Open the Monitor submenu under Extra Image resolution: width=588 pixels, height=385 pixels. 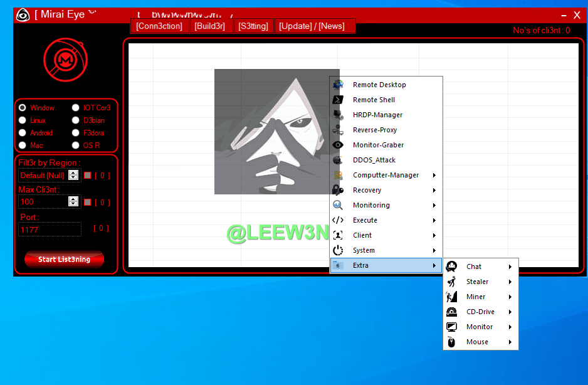[480, 327]
